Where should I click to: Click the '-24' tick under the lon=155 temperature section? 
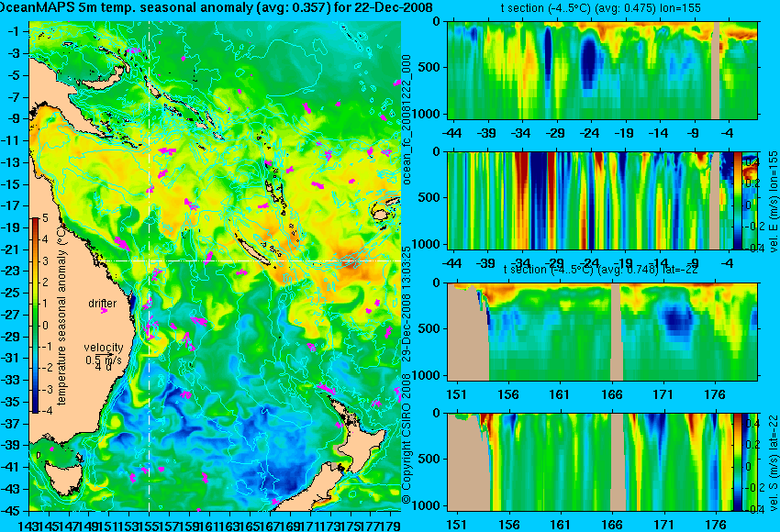click(x=589, y=133)
